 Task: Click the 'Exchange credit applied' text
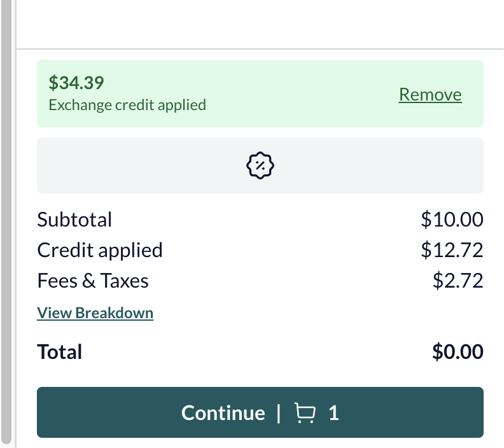(x=127, y=105)
